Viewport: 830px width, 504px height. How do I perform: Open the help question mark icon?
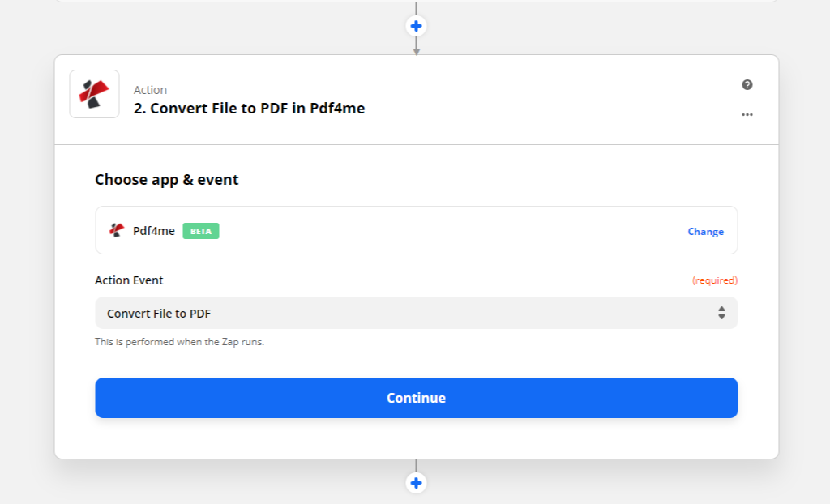[x=747, y=85]
